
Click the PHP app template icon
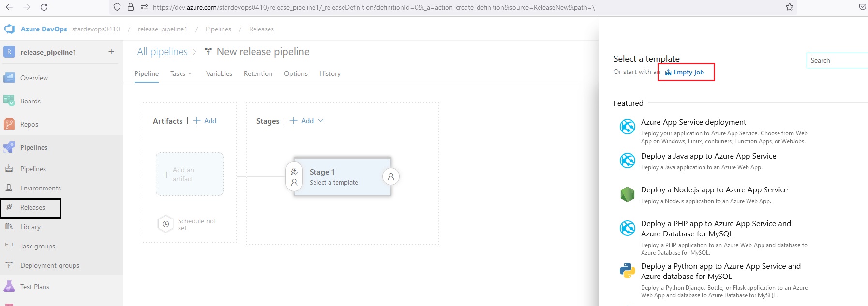[628, 228]
